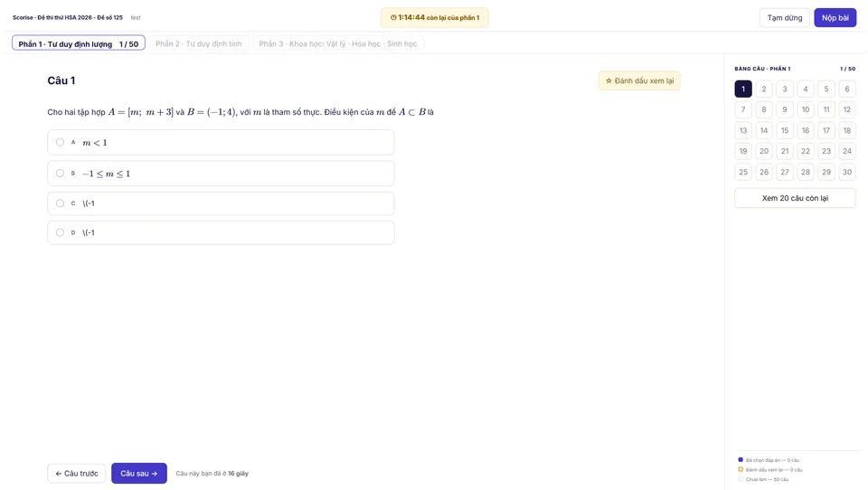
Task: Choose answer option D radio button
Action: pyautogui.click(x=60, y=232)
